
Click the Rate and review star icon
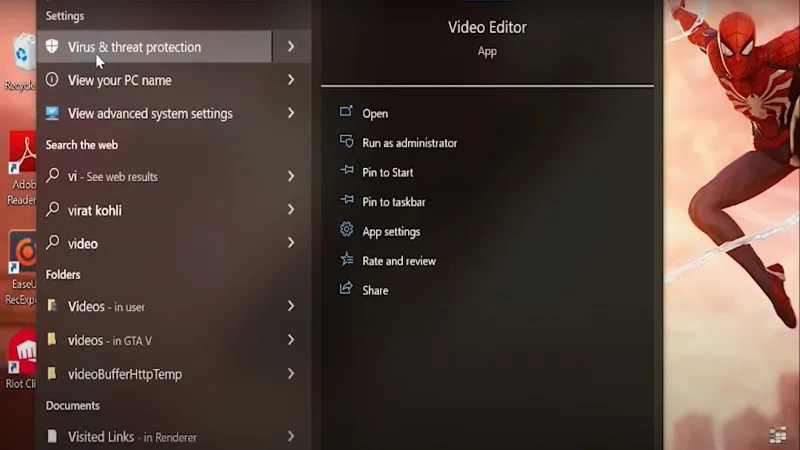(x=346, y=259)
